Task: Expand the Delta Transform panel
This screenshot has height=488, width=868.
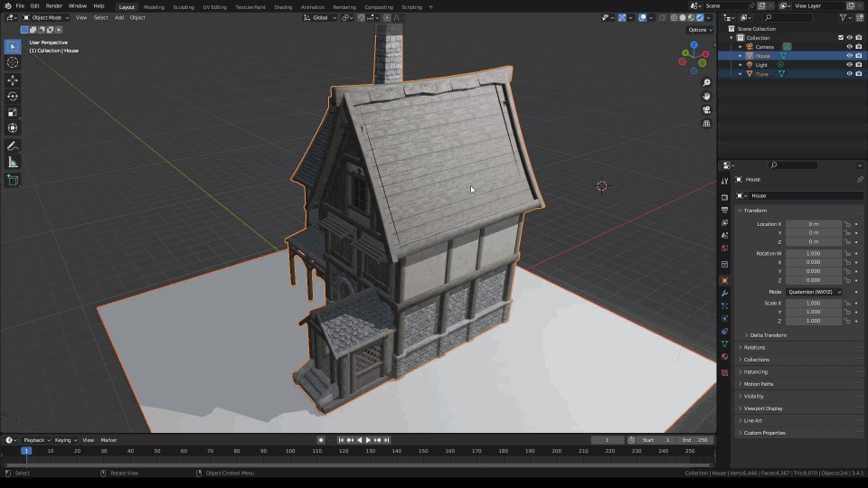Action: tap(768, 335)
